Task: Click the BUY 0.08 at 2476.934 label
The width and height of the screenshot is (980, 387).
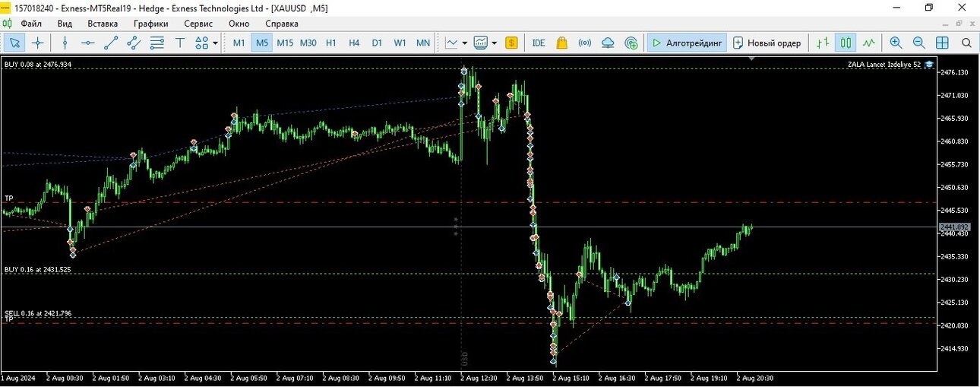Action: tap(38, 65)
